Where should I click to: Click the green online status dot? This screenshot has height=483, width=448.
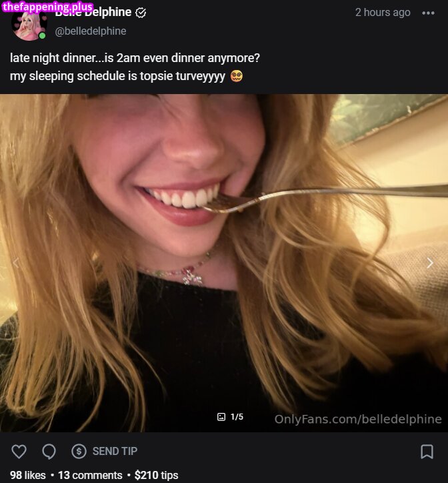pyautogui.click(x=42, y=35)
